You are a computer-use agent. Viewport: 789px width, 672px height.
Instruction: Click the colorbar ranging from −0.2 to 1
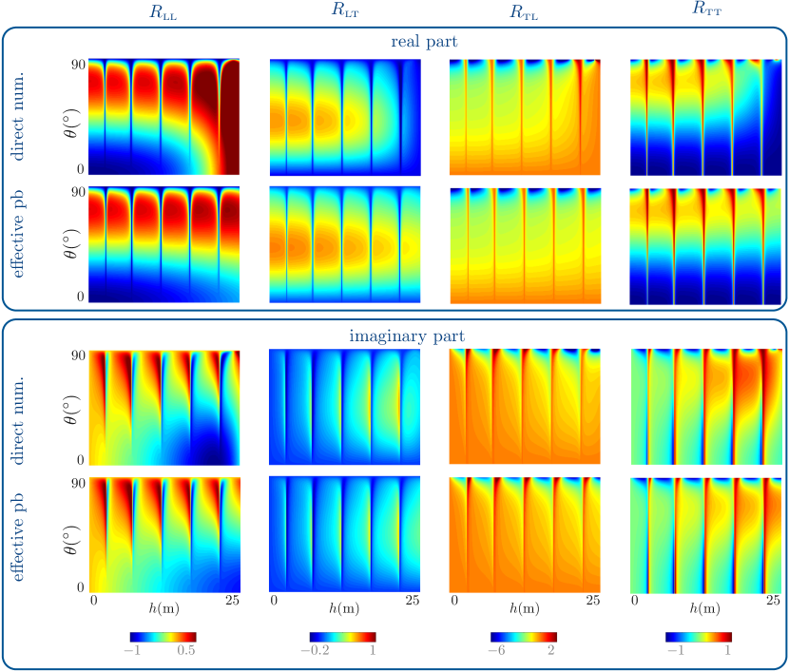pyautogui.click(x=342, y=637)
